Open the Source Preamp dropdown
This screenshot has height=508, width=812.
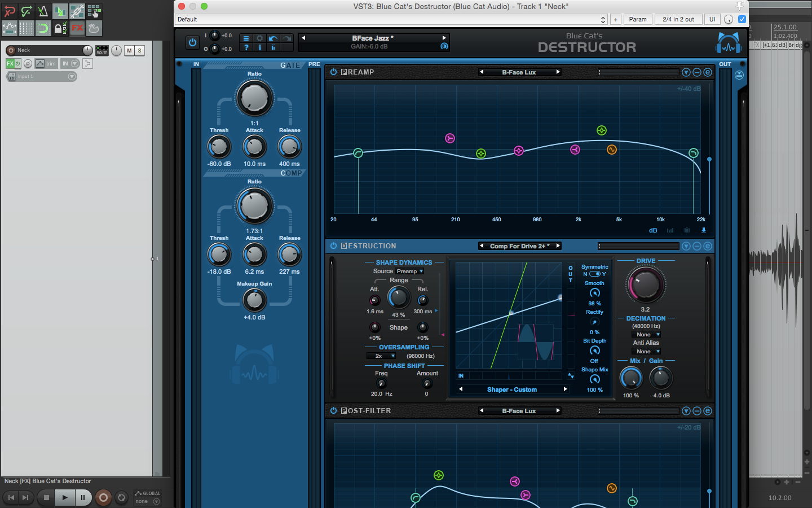(409, 271)
